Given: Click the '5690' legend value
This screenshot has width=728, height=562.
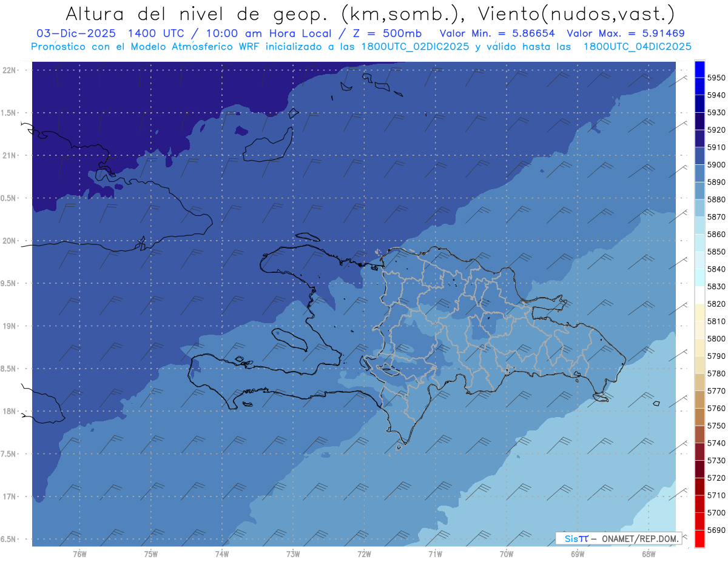Looking at the screenshot, I should [716, 530].
